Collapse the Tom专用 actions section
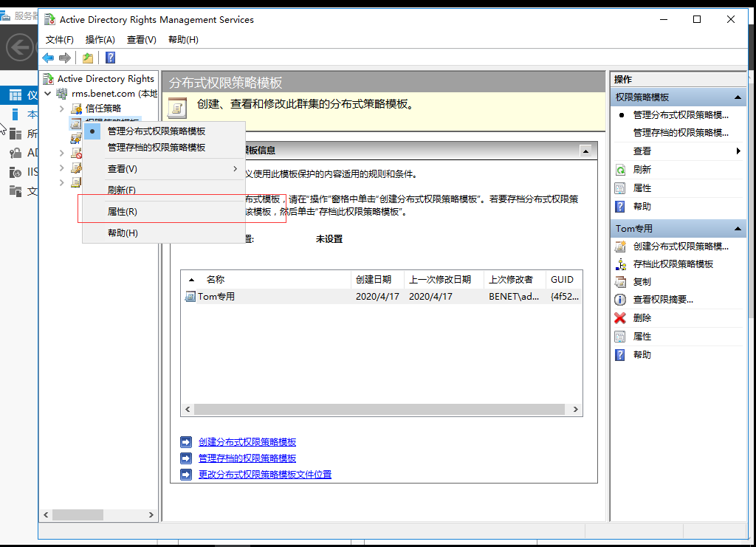Screen dimensions: 756x547 point(738,229)
